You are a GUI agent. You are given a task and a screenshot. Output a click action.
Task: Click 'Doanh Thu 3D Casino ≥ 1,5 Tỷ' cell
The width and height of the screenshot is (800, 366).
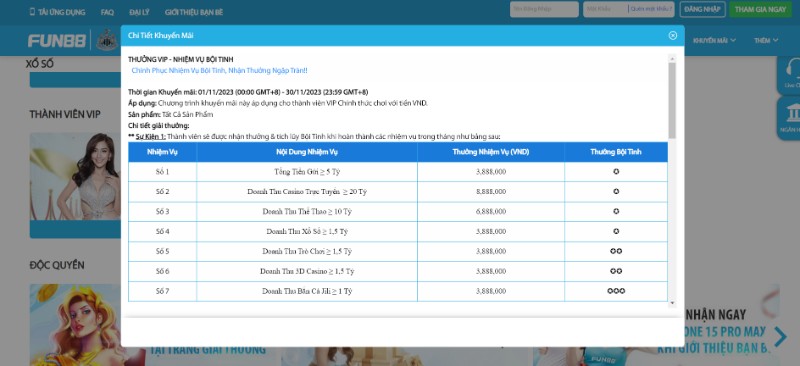coord(307,272)
